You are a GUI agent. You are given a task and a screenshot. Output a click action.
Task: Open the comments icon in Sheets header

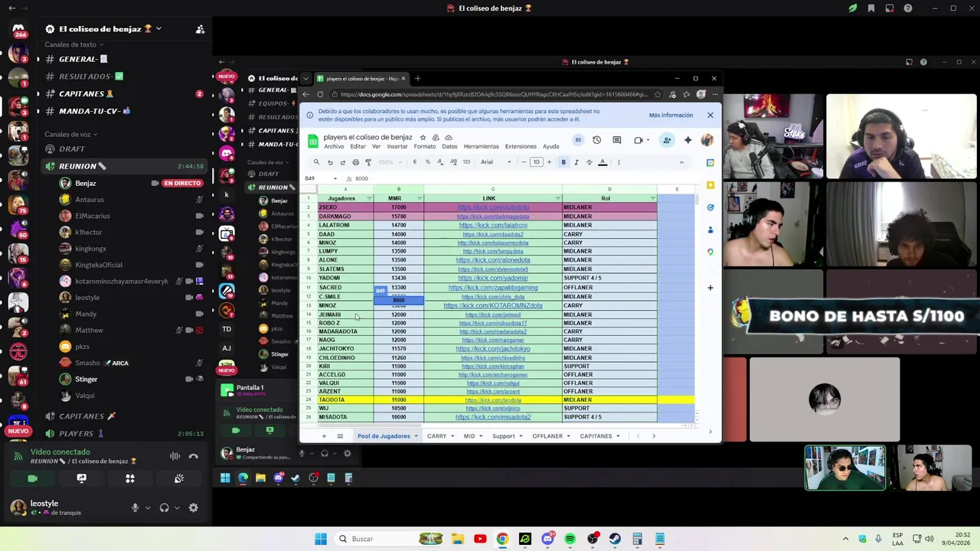[617, 140]
